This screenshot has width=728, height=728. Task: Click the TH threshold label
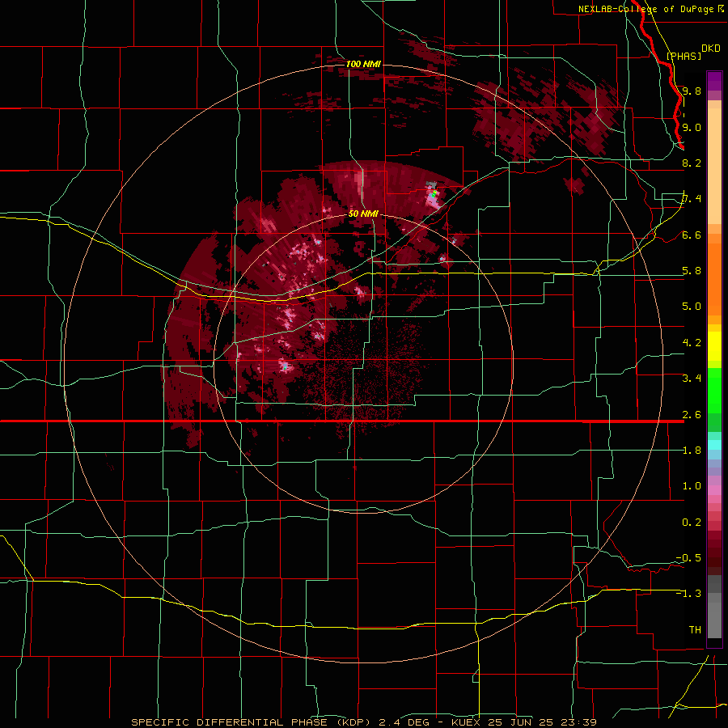695,629
